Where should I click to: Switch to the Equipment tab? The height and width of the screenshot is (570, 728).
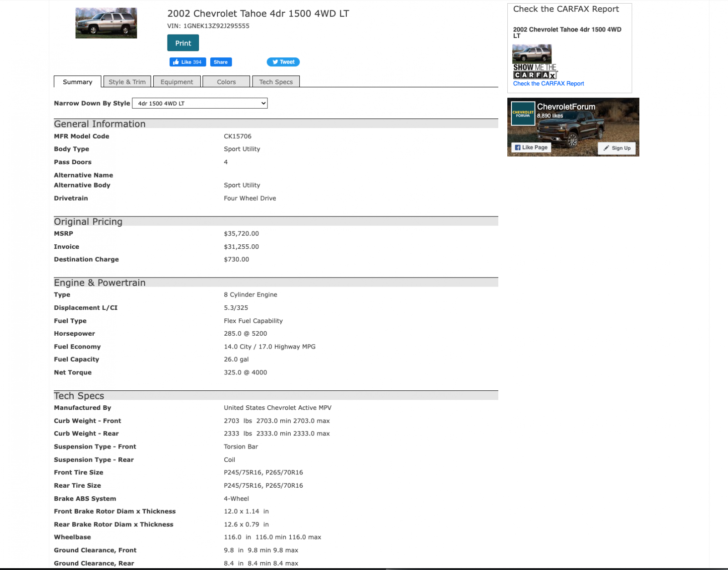(177, 82)
